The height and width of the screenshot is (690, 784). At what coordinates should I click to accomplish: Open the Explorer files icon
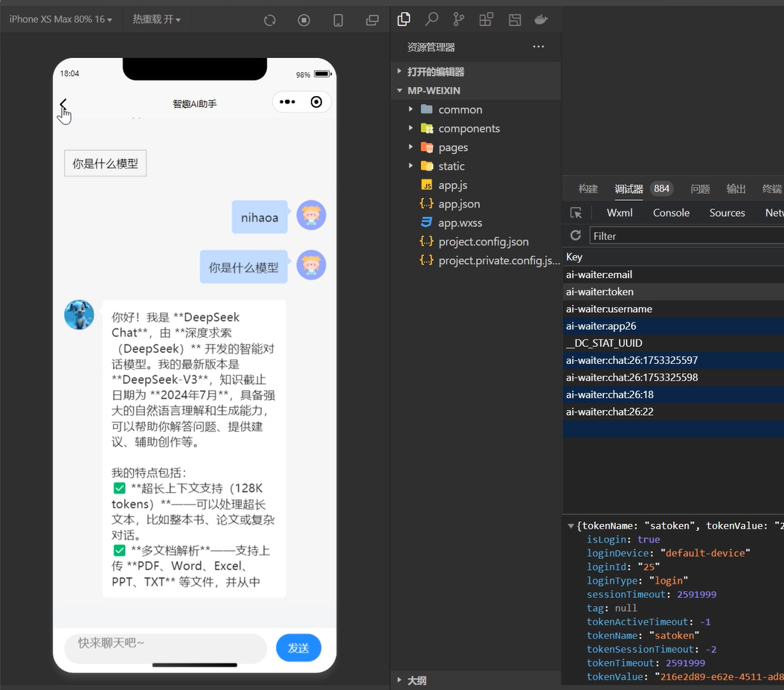403,19
